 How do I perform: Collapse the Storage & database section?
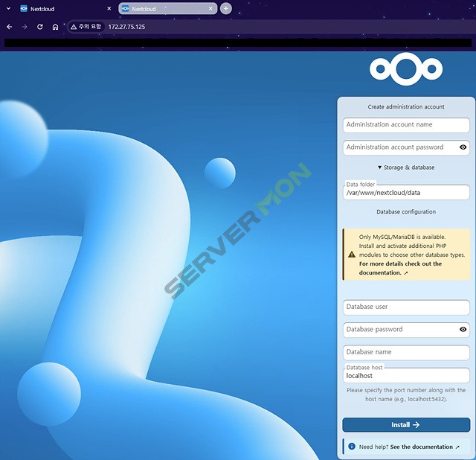tap(406, 167)
